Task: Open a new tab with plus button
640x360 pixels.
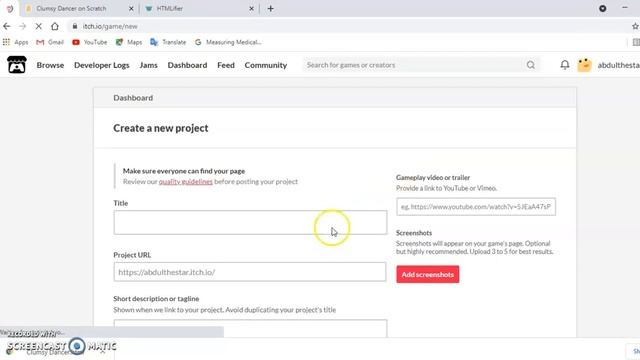Action: point(271,9)
